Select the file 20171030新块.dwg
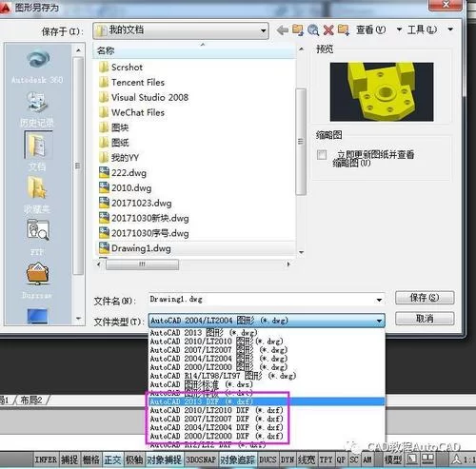This screenshot has height=469, width=476. pos(144,218)
